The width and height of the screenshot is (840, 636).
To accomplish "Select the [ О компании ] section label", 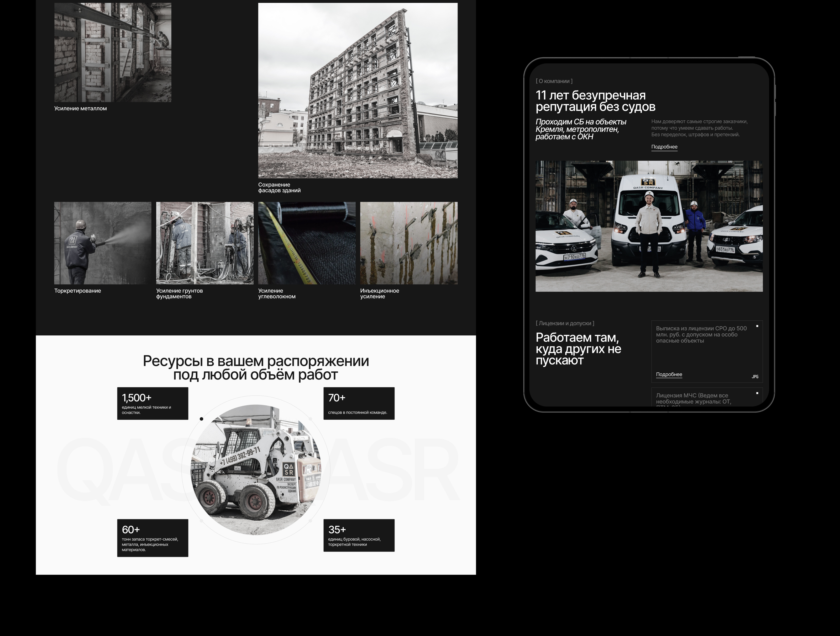I will pos(554,81).
